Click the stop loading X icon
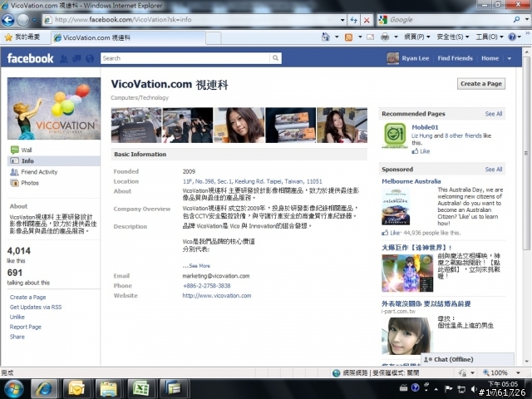The image size is (532, 399). (367, 20)
